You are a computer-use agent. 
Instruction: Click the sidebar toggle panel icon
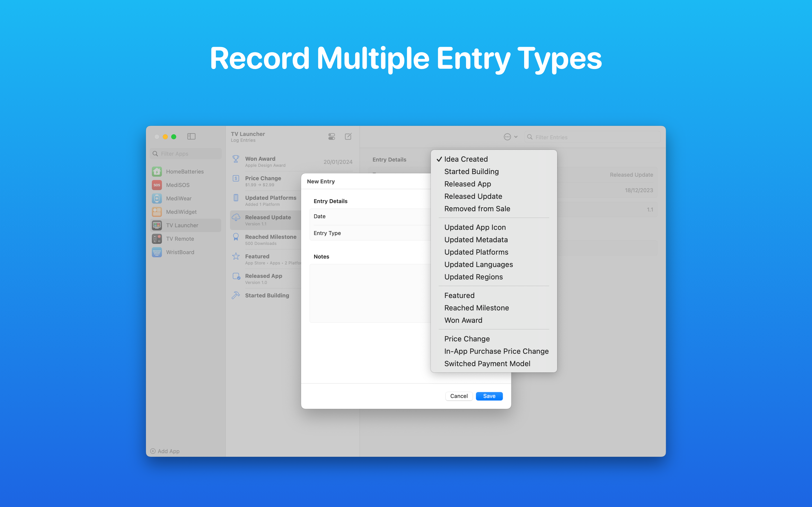[x=191, y=137]
